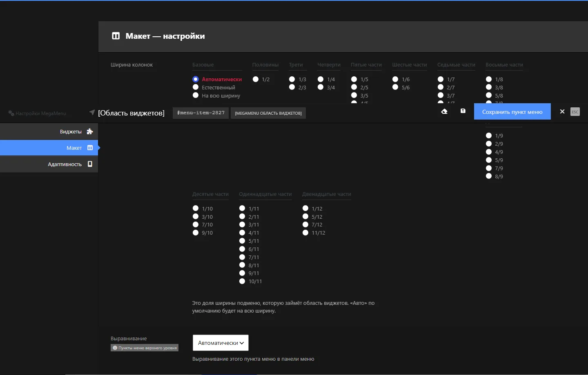Select На всю ширину radio
The height and width of the screenshot is (375, 588).
coord(196,95)
